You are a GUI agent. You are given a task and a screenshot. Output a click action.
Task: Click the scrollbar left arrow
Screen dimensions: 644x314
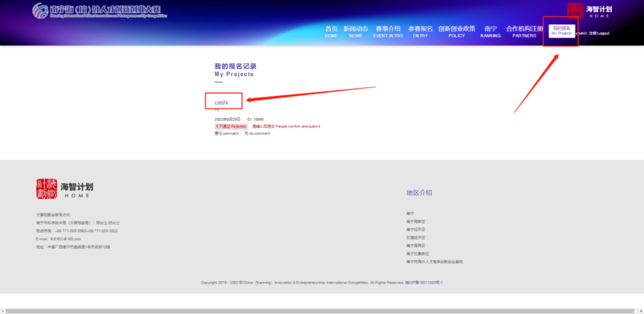(3, 311)
